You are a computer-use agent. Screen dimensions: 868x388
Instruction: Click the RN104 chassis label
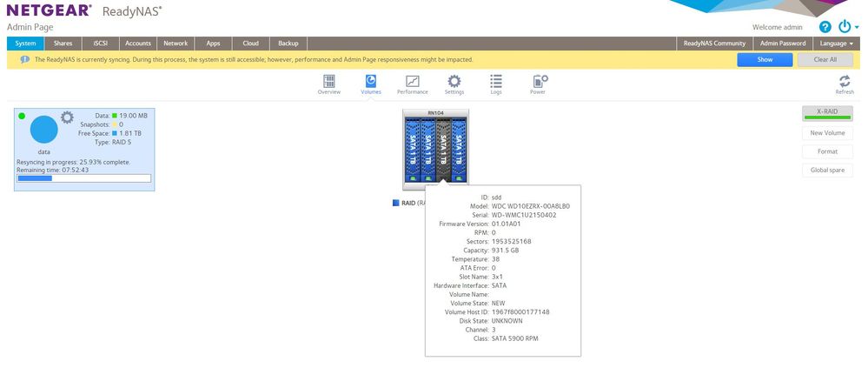click(435, 113)
